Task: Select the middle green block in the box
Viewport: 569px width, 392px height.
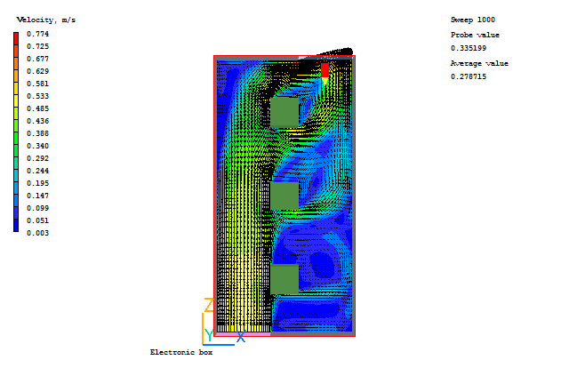Action: (x=284, y=196)
